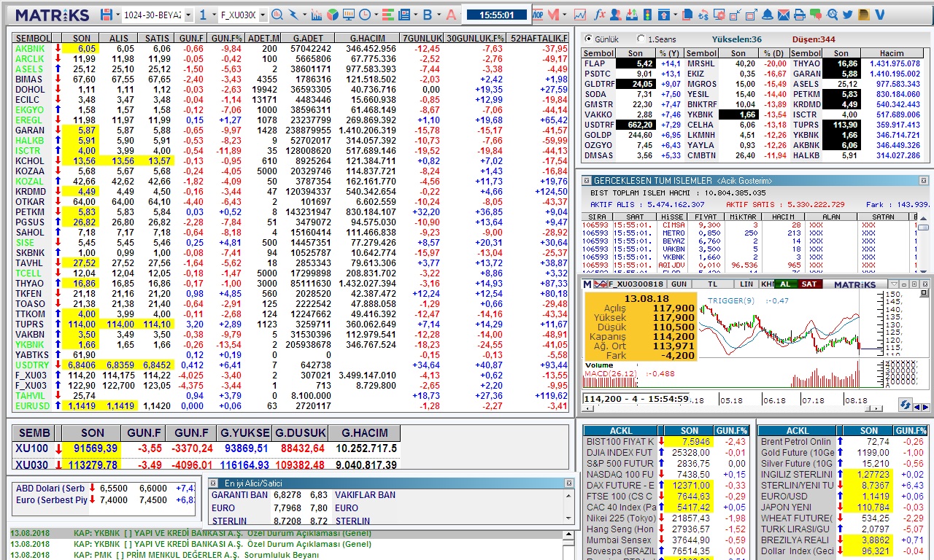Click the chart refresh arrows icon
Image resolution: width=934 pixels, height=560 pixels.
(x=906, y=404)
